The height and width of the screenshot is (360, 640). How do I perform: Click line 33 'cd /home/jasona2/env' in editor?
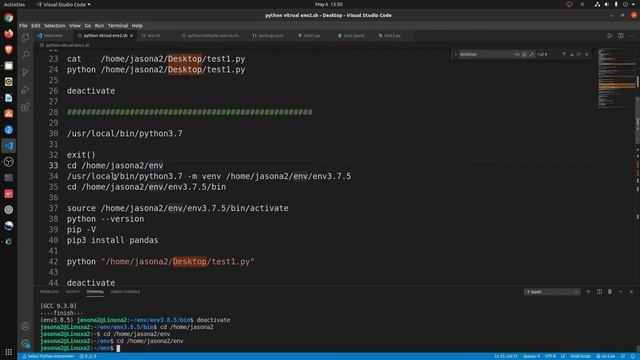click(x=115, y=166)
